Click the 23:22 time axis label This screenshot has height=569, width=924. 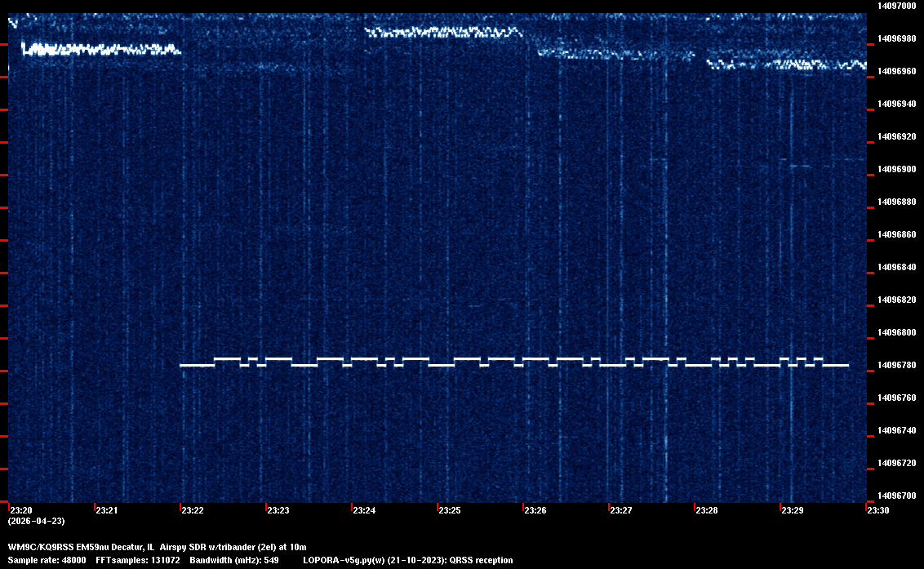pyautogui.click(x=193, y=510)
